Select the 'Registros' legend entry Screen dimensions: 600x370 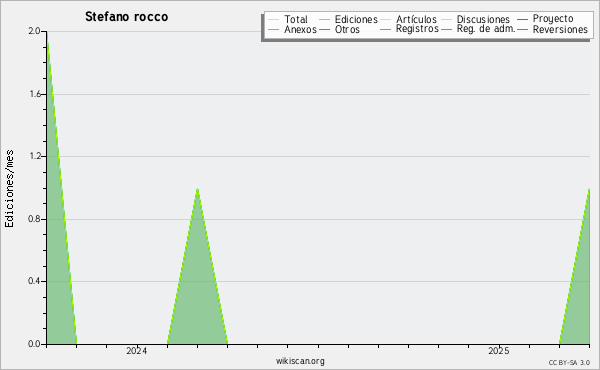click(x=409, y=29)
